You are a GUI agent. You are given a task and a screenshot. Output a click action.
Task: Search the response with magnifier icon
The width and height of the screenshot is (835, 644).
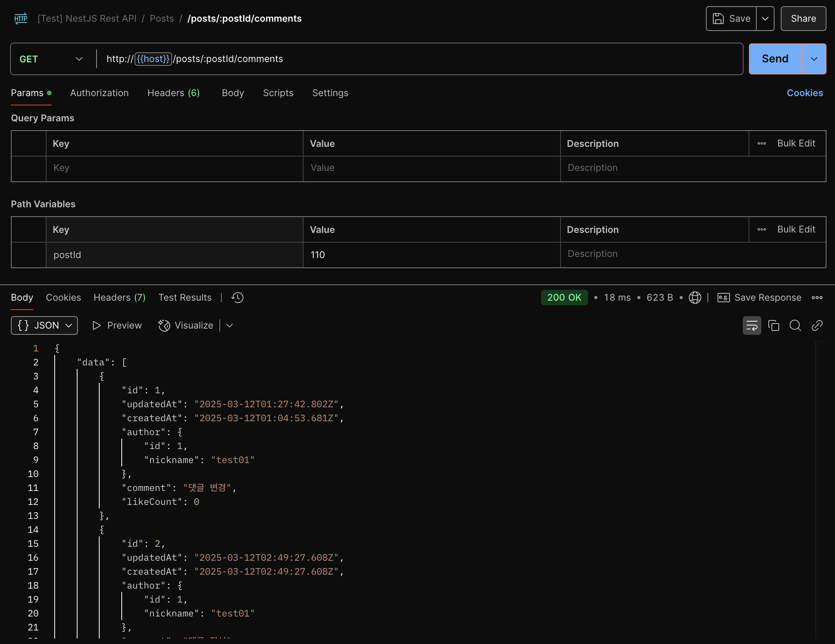click(x=795, y=325)
